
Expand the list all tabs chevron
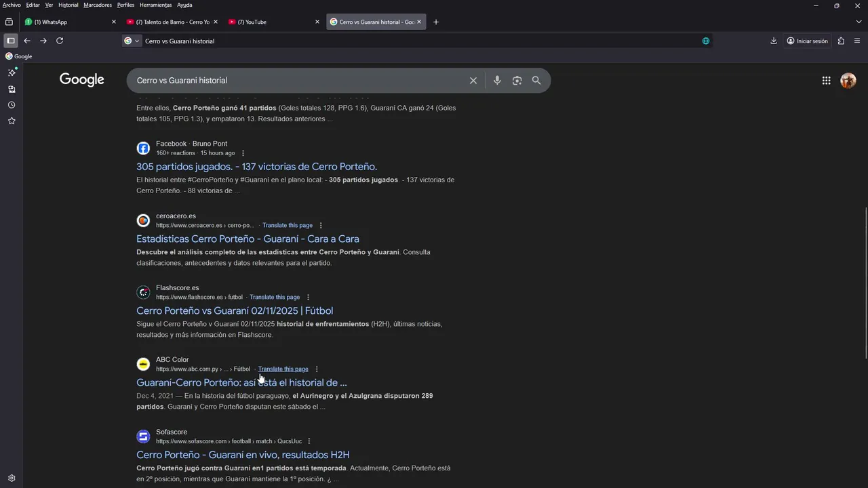click(x=859, y=22)
